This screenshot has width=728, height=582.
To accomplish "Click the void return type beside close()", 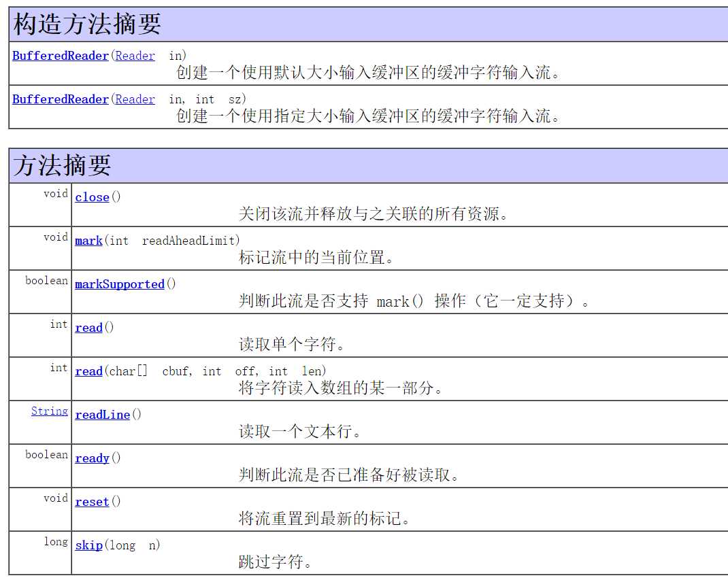I will point(56,194).
